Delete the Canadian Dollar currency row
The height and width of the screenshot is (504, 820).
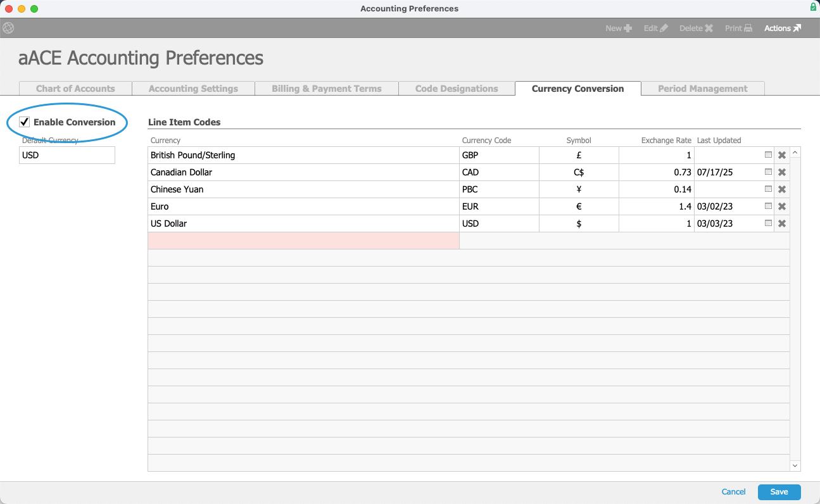tap(782, 172)
